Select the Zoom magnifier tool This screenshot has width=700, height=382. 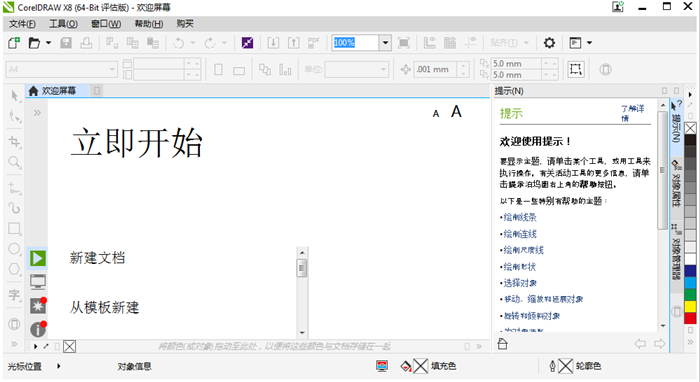click(x=14, y=162)
